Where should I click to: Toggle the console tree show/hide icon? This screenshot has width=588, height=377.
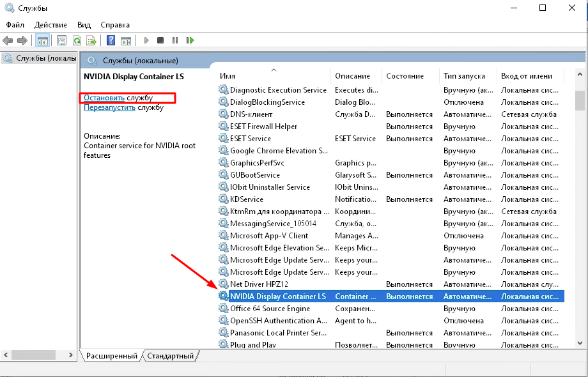pyautogui.click(x=42, y=40)
